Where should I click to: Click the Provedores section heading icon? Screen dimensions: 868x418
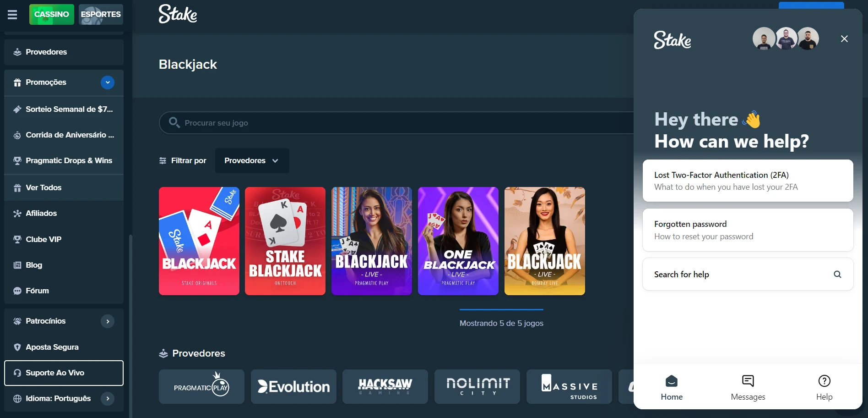click(x=163, y=353)
